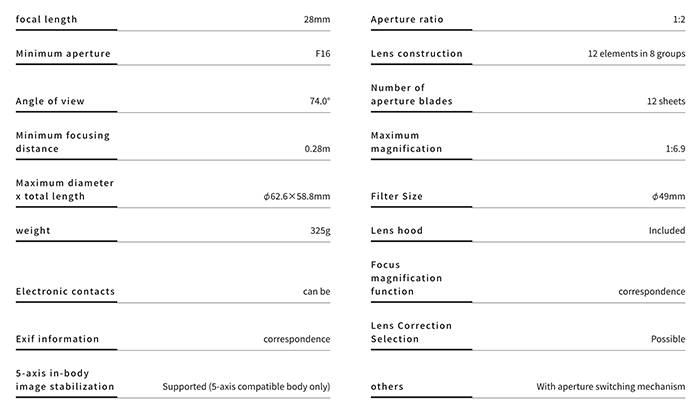Select the "12 elements in 8 groups" value
Screen dimensions: 700x411
click(x=636, y=53)
